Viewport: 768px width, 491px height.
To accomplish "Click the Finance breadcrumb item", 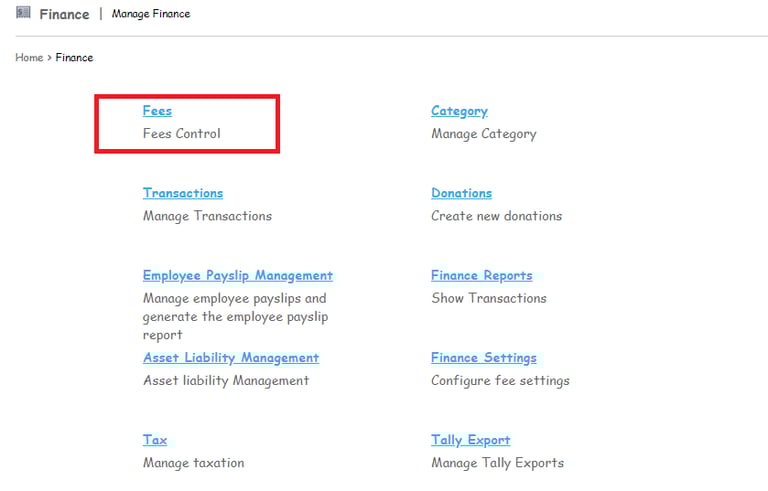I will (x=74, y=58).
